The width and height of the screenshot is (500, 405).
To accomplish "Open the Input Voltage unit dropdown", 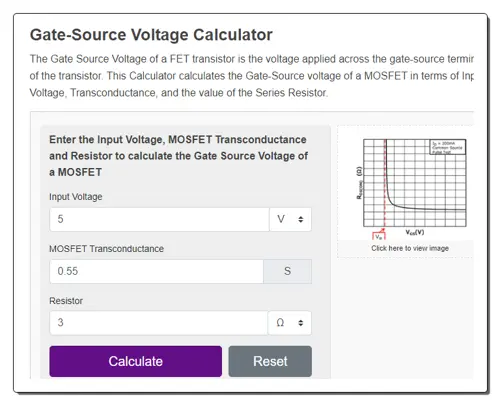I will click(290, 219).
